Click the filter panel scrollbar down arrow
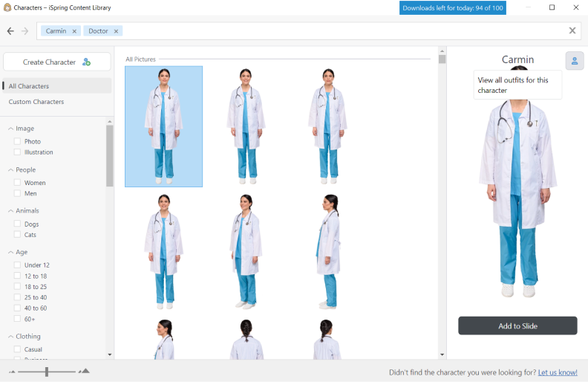Screen dimensions: 588x382 coord(109,355)
